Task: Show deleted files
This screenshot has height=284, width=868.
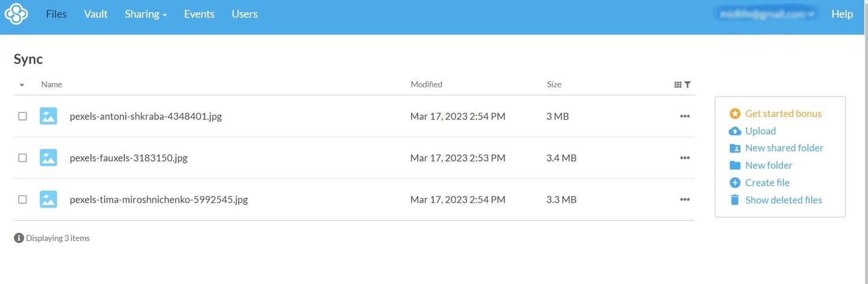Action: point(784,200)
